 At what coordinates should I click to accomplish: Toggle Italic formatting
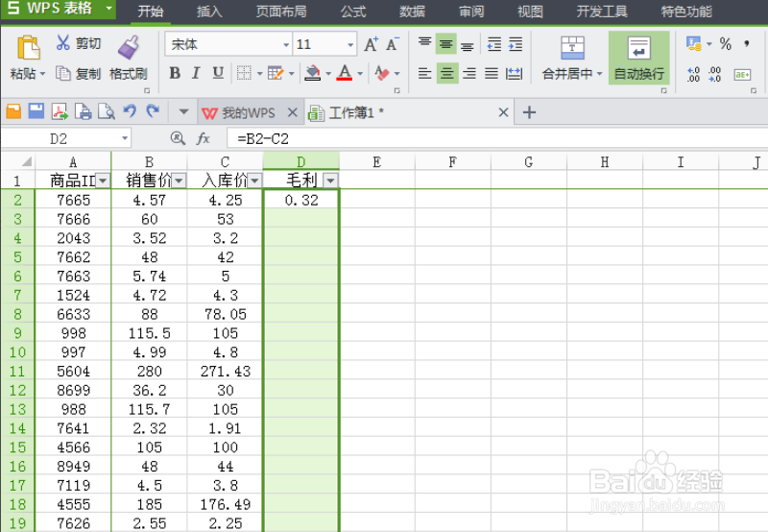[x=196, y=74]
